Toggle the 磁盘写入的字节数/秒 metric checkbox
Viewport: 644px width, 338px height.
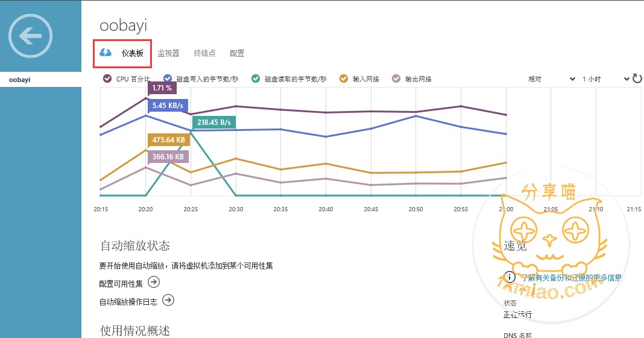[168, 78]
